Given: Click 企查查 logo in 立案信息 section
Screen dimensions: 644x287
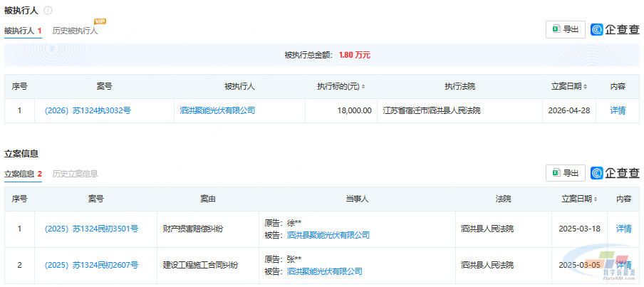Looking at the screenshot, I should coord(615,173).
